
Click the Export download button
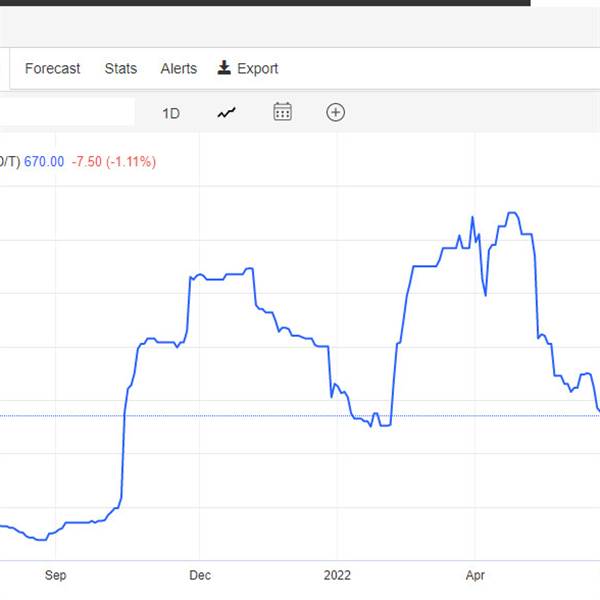(248, 68)
